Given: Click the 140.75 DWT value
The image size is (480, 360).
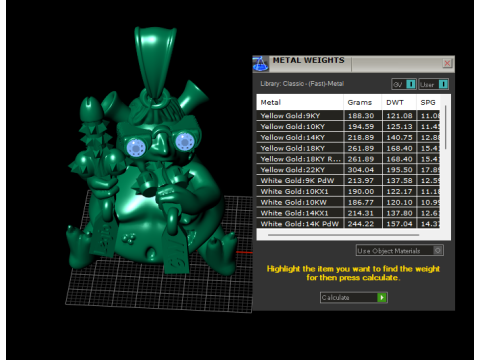Looking at the screenshot, I should (399, 137).
